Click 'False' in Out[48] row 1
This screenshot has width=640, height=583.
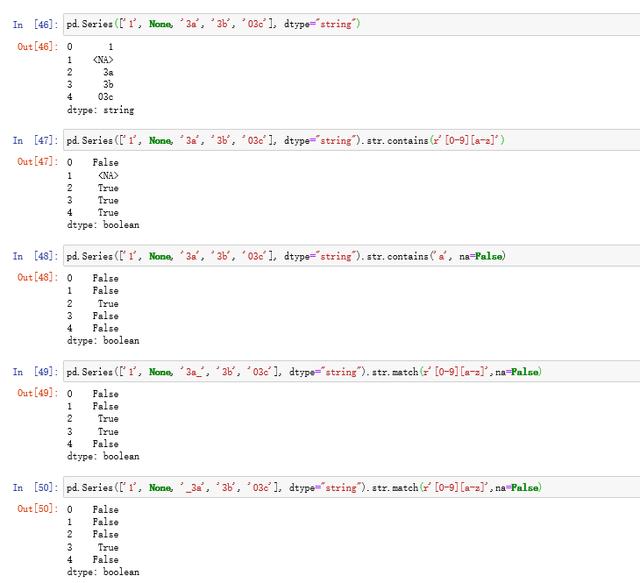[106, 291]
